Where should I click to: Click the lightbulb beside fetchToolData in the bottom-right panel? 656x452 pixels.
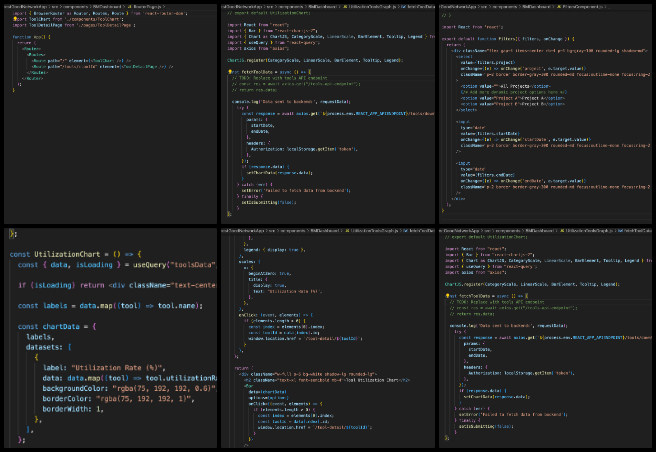(x=447, y=296)
